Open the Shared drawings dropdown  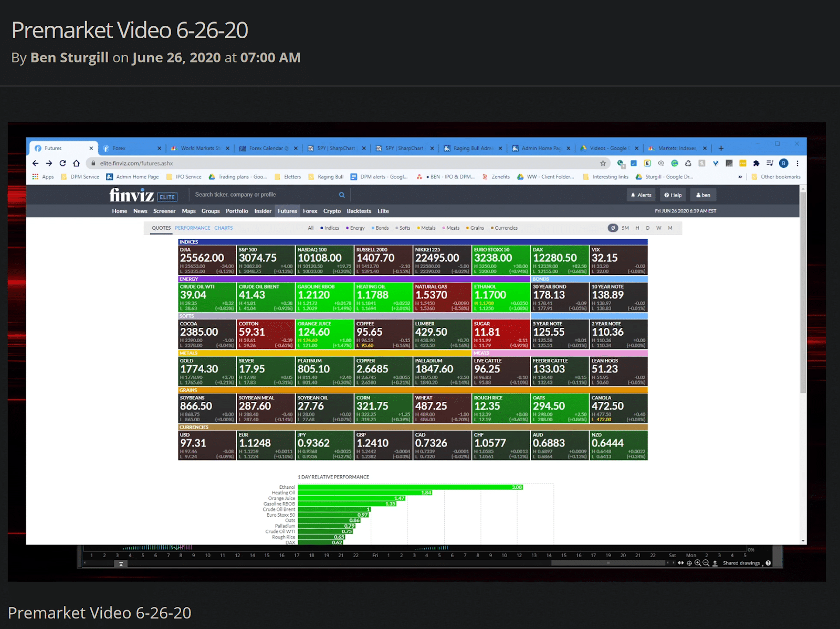coord(742,563)
